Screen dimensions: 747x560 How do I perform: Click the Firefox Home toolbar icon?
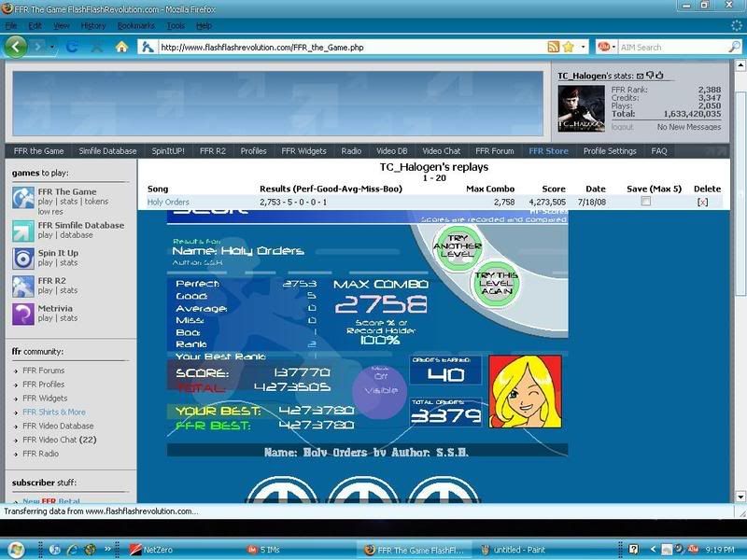click(x=121, y=47)
